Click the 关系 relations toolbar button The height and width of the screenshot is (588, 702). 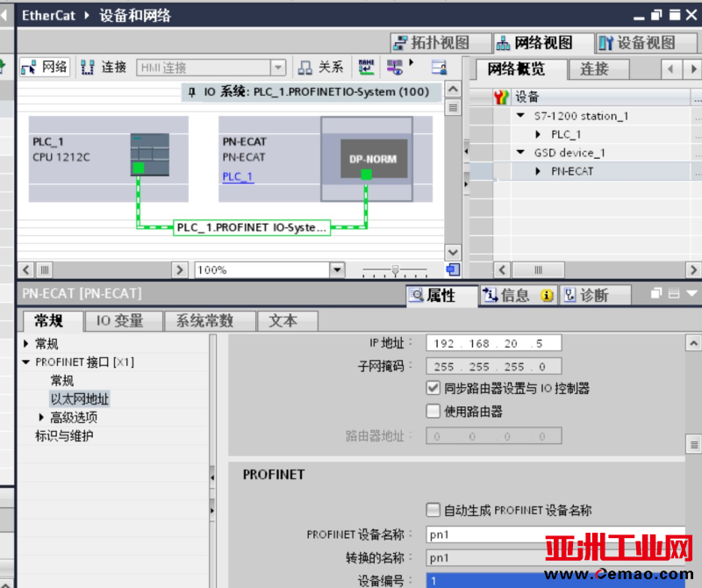[x=320, y=68]
